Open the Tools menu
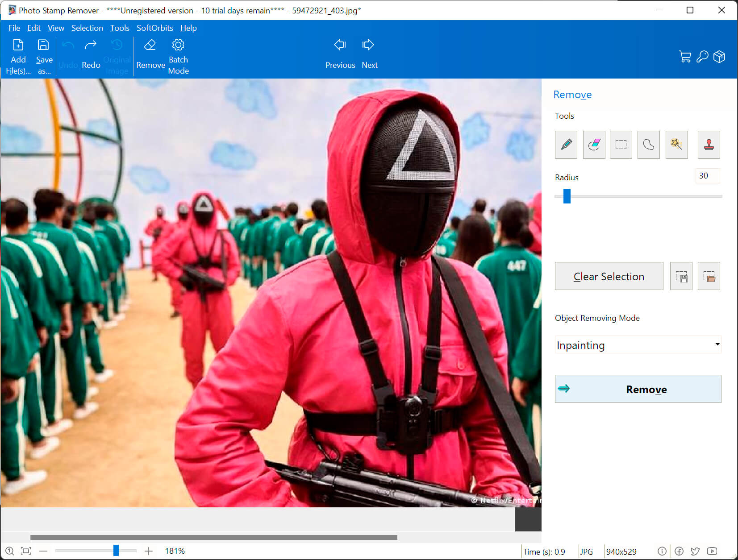Image resolution: width=738 pixels, height=560 pixels. click(120, 28)
